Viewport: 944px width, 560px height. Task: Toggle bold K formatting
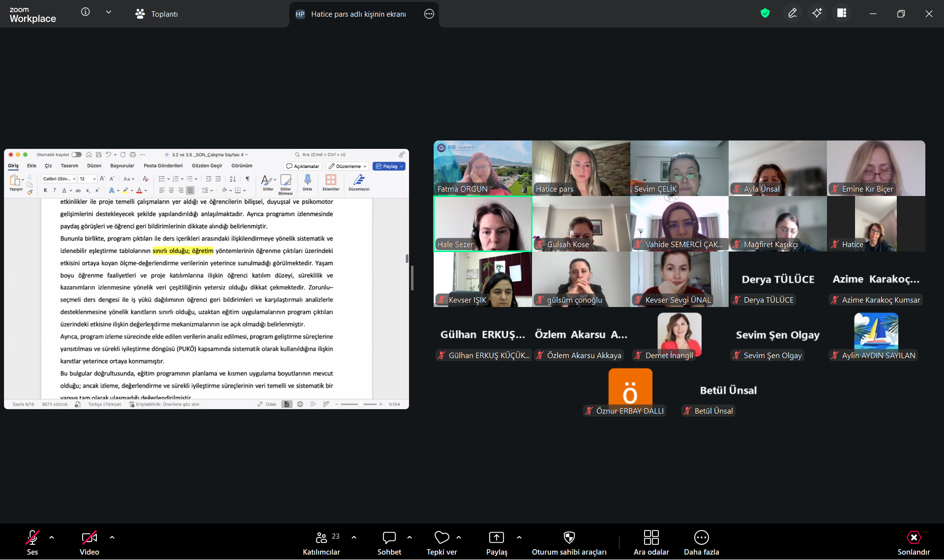pyautogui.click(x=45, y=191)
